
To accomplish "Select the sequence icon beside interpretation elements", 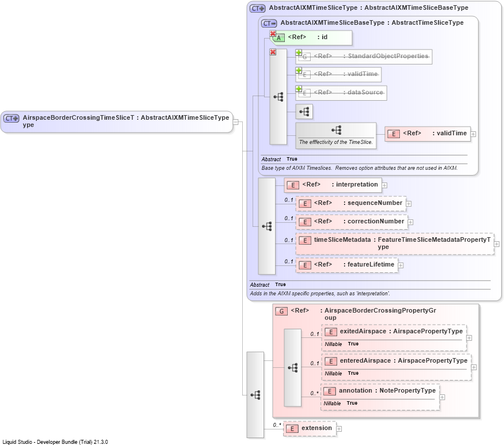I will [x=267, y=226].
